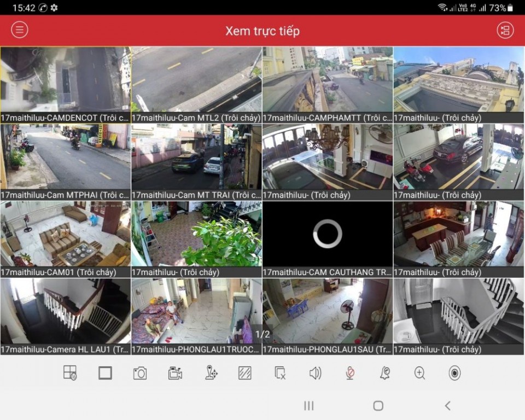
Task: Select the garage feed with black car
Action: (459, 162)
